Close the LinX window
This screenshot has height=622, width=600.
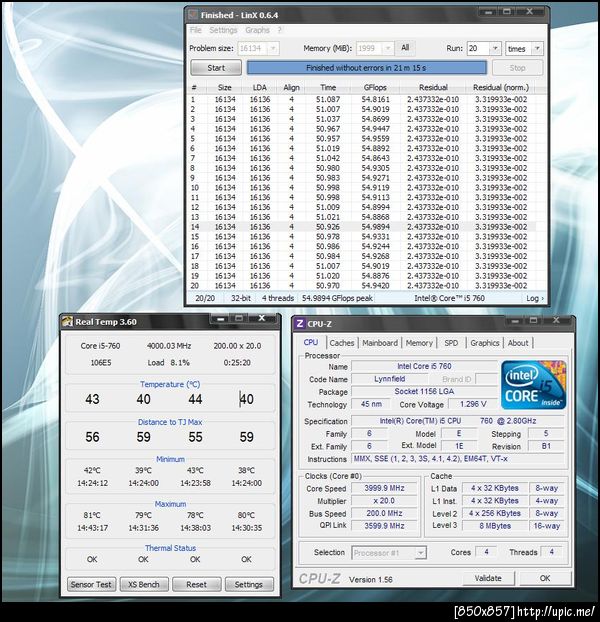[530, 12]
